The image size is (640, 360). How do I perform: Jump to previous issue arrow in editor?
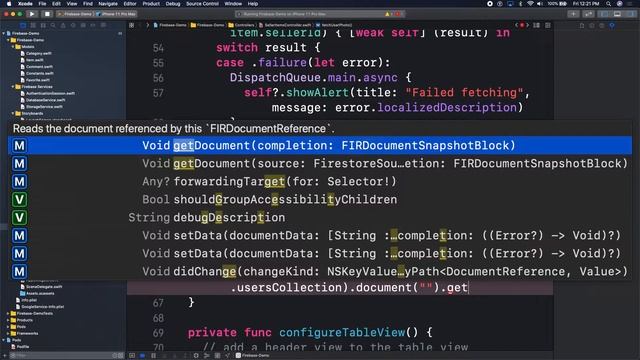point(516,25)
